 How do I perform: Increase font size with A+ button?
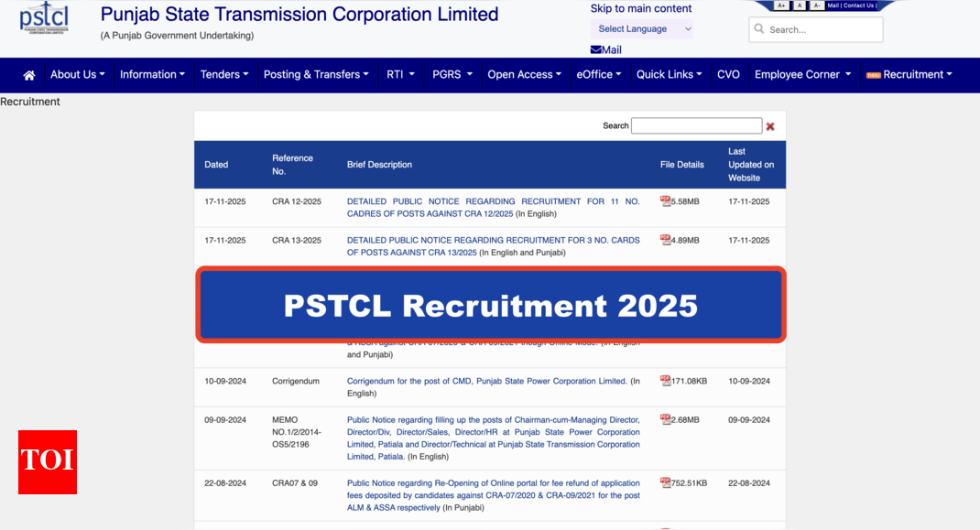782,5
